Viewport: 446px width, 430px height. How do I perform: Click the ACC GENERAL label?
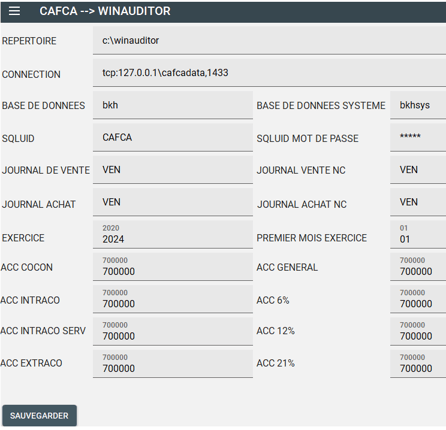click(287, 267)
